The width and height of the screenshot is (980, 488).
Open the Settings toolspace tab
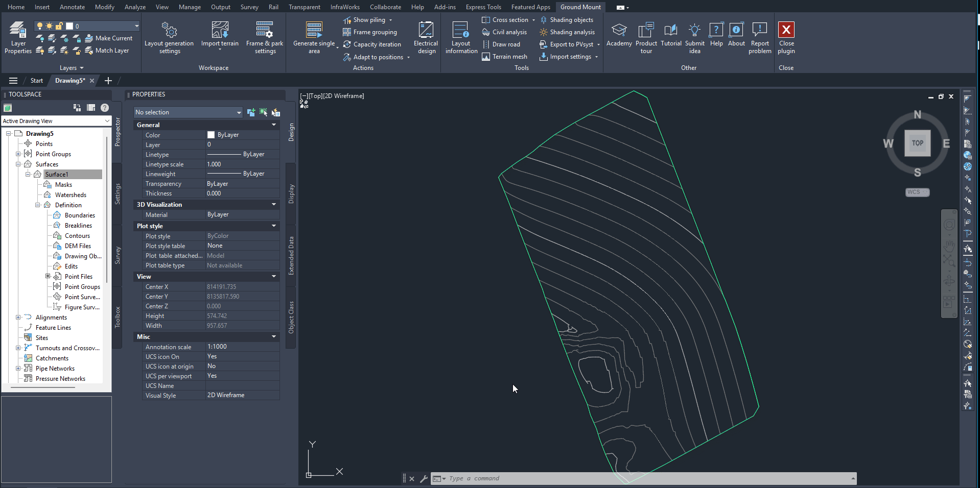[x=118, y=194]
